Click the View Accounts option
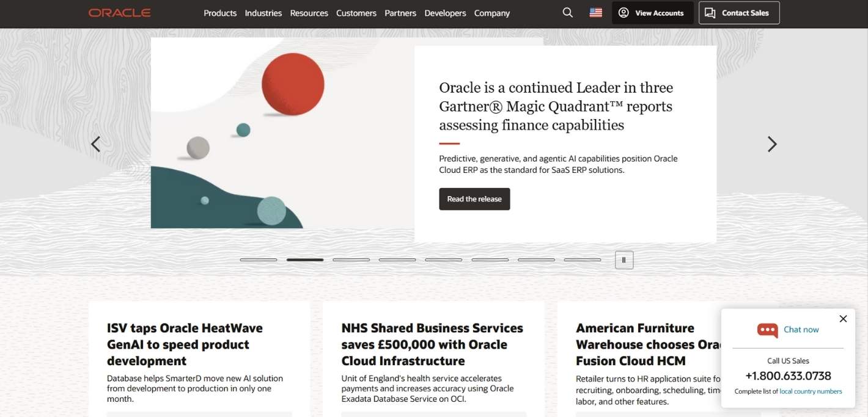 click(x=659, y=12)
